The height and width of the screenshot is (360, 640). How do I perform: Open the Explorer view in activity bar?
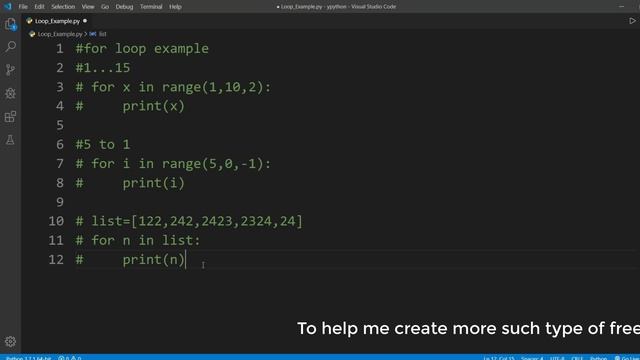[11, 24]
